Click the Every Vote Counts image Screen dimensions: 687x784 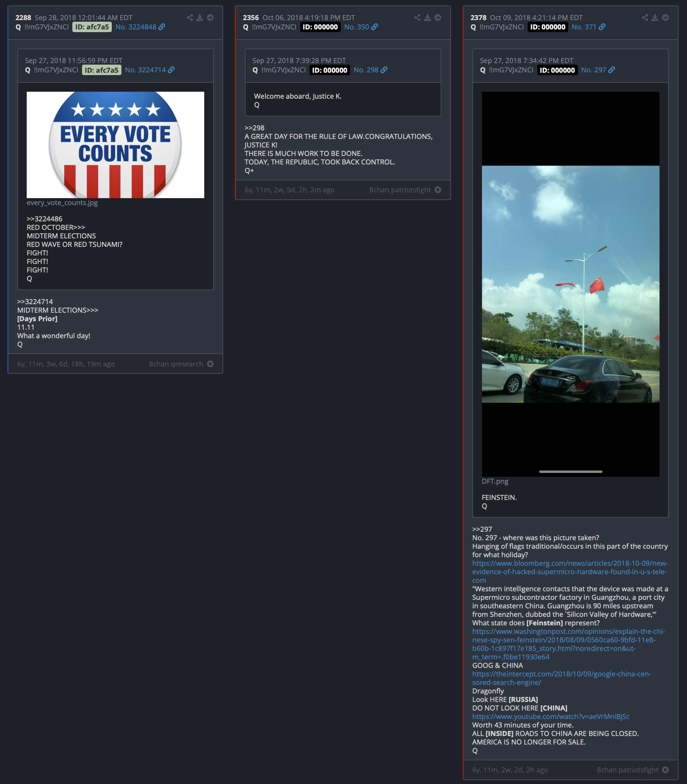(x=115, y=145)
